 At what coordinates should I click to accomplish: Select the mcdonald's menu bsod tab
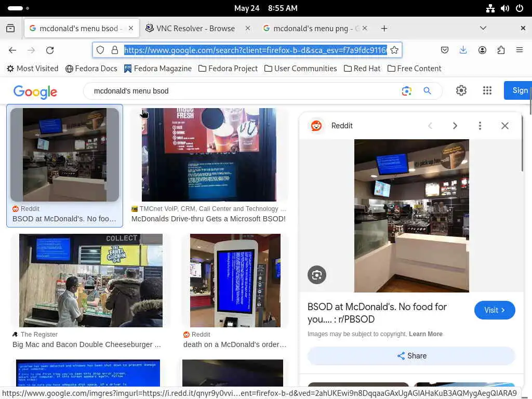coord(82,29)
